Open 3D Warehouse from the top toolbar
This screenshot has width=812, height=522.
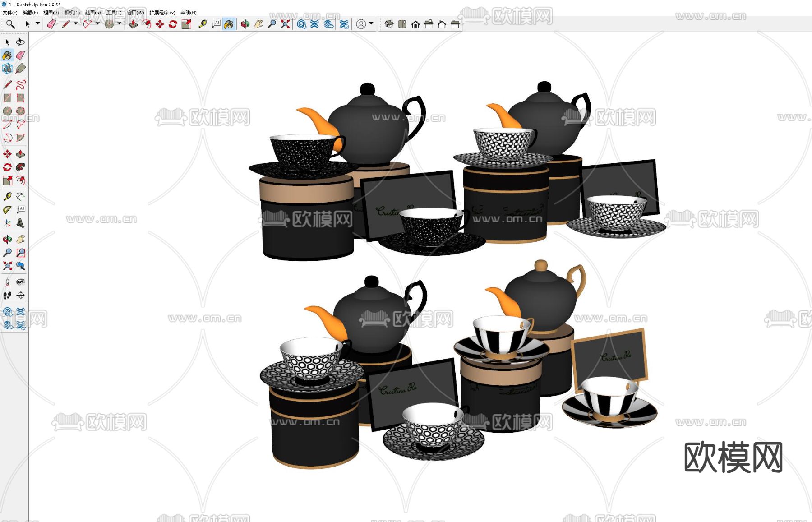[x=301, y=24]
